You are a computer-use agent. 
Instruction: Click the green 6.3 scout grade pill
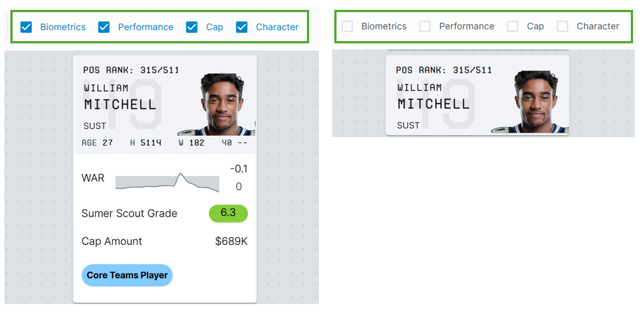(x=229, y=213)
